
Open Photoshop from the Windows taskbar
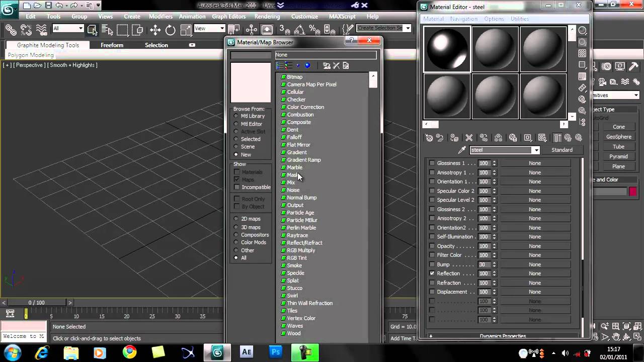pyautogui.click(x=276, y=352)
